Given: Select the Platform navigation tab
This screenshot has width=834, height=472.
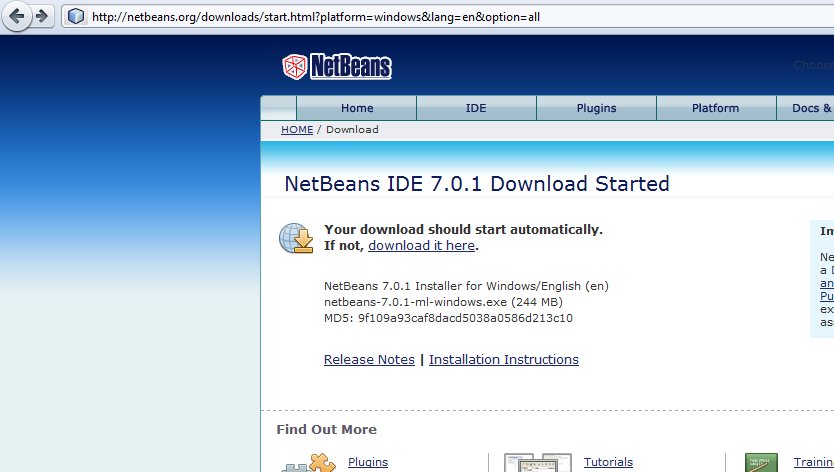Looking at the screenshot, I should pos(716,108).
